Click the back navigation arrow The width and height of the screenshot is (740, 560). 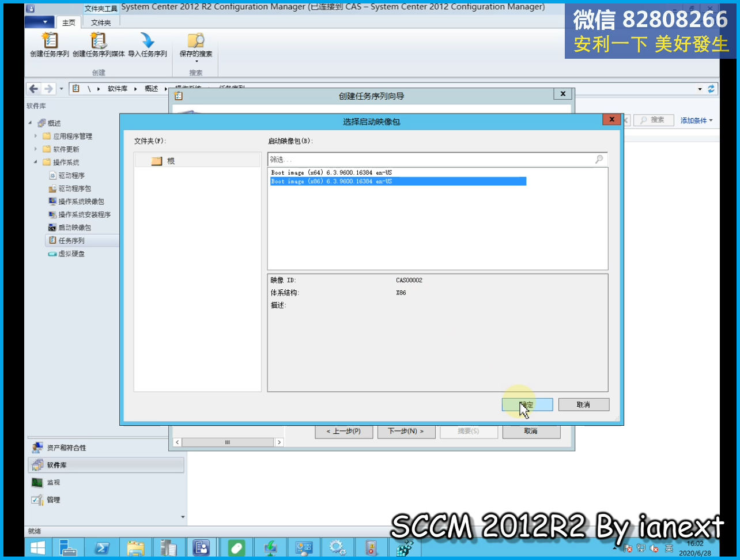coord(33,89)
